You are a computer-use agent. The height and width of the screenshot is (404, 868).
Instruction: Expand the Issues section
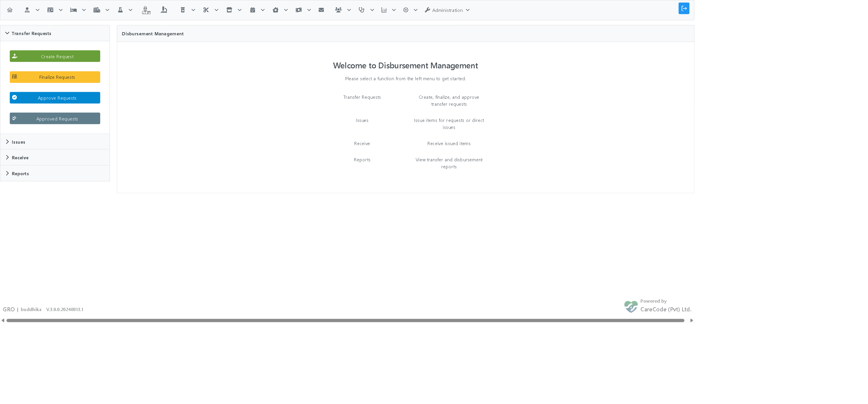55,142
